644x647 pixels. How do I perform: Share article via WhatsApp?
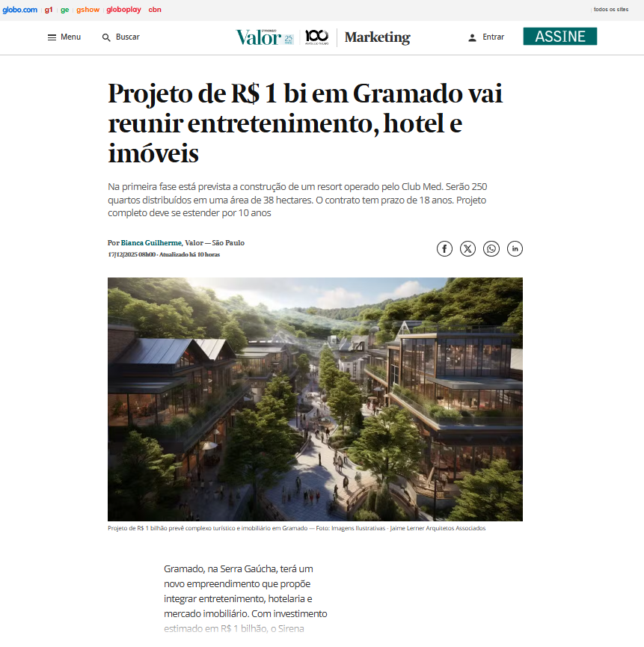tap(491, 249)
